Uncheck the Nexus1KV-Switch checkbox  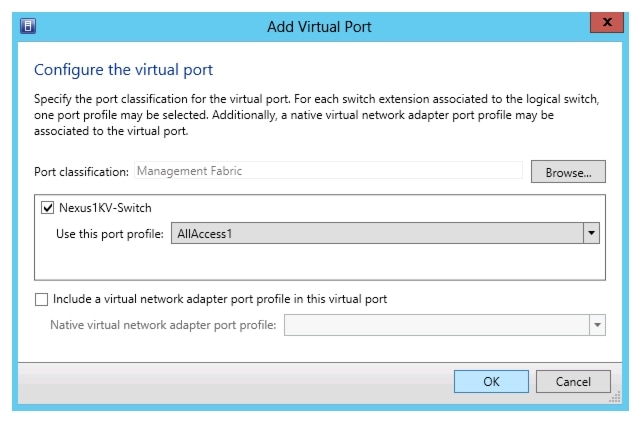pyautogui.click(x=47, y=209)
